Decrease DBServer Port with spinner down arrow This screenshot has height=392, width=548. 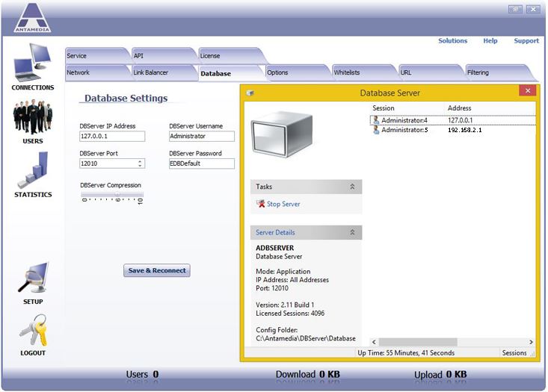point(140,166)
